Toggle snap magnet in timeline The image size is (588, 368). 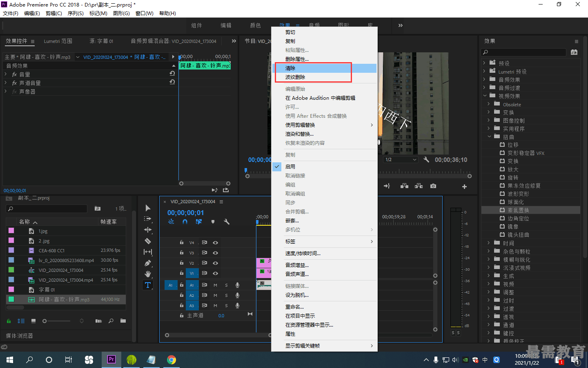pyautogui.click(x=185, y=222)
